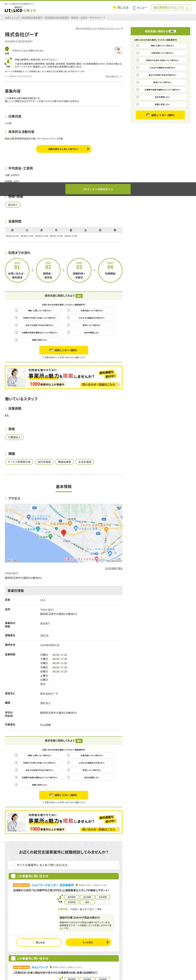
Task: Open the メニュー hamburger icon
Action: pos(134,8)
